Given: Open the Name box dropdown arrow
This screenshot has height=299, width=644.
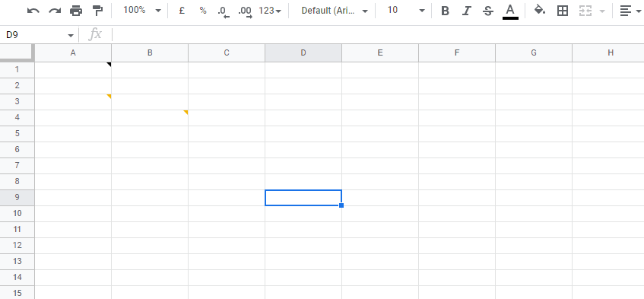Looking at the screenshot, I should click(71, 36).
